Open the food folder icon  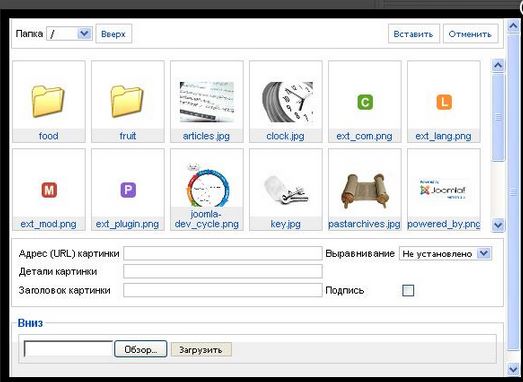tap(48, 101)
